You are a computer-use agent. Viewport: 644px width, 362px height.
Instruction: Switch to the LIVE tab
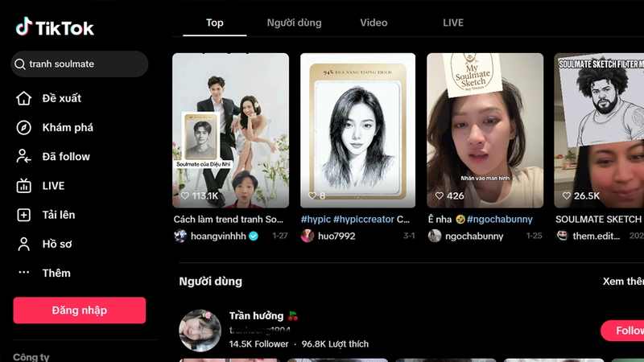tap(453, 23)
